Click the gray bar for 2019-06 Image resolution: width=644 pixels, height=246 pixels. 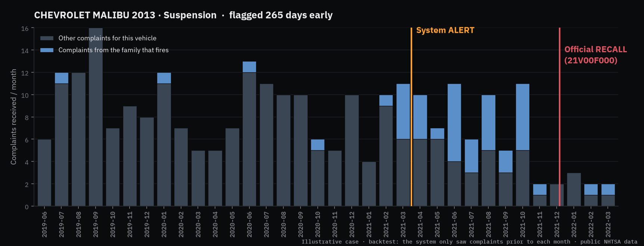click(44, 173)
